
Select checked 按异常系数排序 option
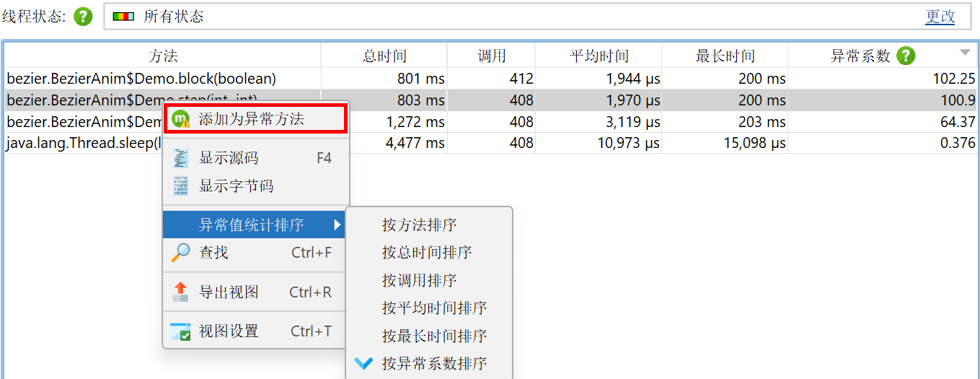pyautogui.click(x=429, y=363)
